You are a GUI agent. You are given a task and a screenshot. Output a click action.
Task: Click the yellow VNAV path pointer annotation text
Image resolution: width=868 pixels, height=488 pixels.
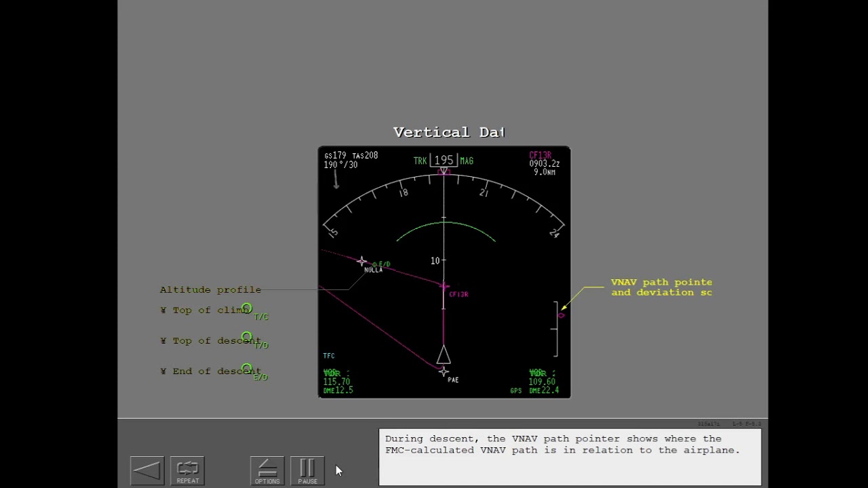point(661,287)
